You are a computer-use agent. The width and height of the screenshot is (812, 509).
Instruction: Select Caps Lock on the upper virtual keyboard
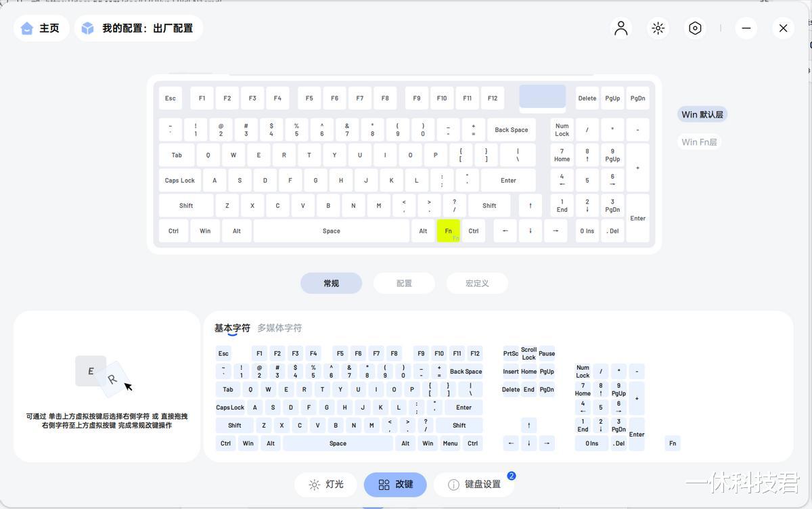click(x=179, y=180)
